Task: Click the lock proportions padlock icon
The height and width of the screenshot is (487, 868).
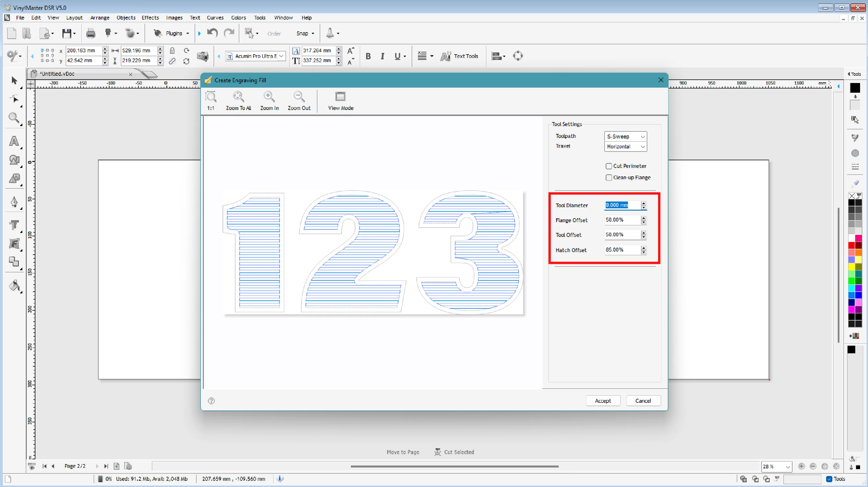Action: [x=172, y=51]
